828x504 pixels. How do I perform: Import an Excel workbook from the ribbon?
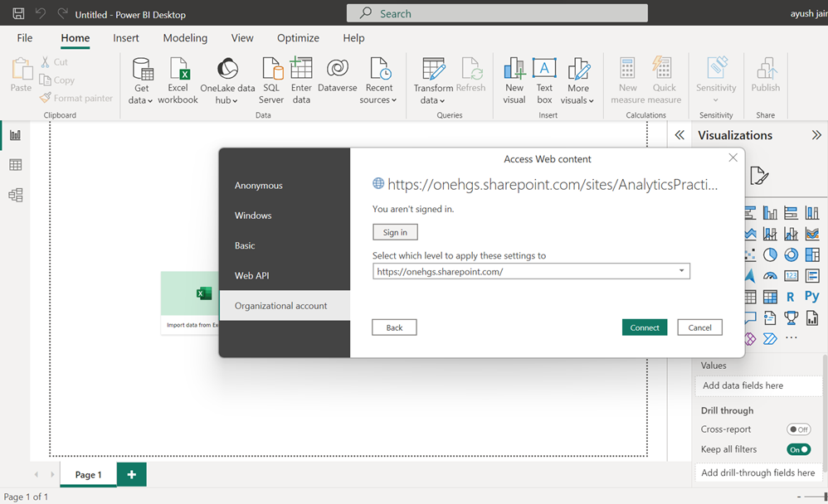[178, 80]
